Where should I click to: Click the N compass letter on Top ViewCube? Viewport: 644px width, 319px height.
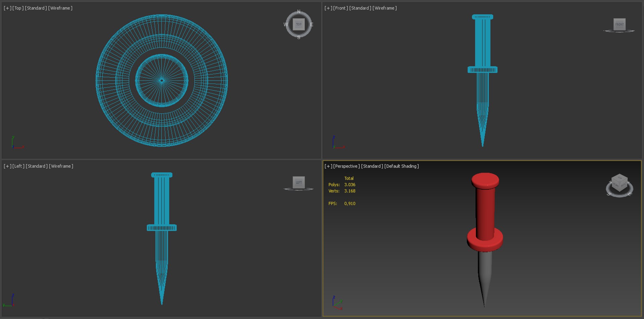click(299, 12)
